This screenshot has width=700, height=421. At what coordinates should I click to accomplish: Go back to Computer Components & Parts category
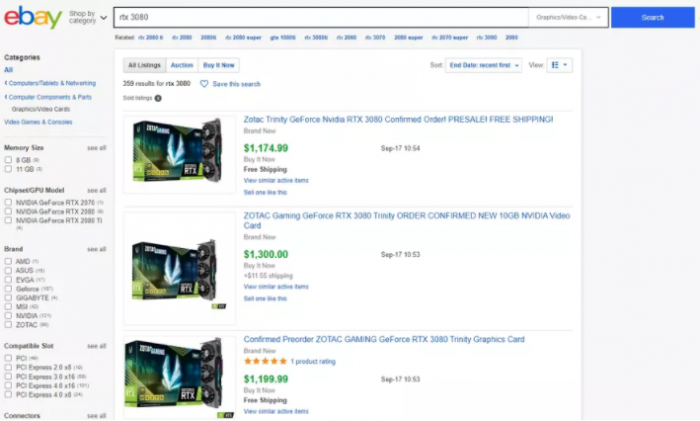[x=48, y=97]
